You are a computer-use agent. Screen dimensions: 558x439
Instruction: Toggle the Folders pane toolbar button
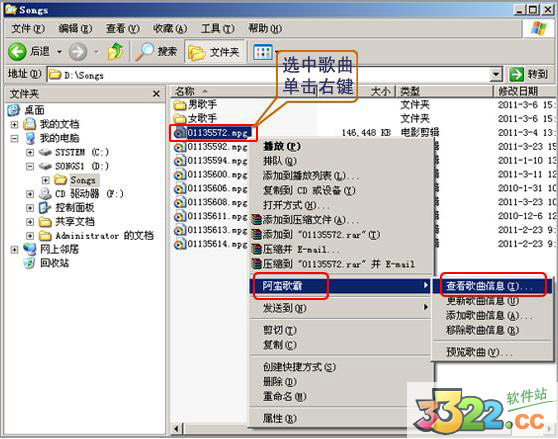214,52
